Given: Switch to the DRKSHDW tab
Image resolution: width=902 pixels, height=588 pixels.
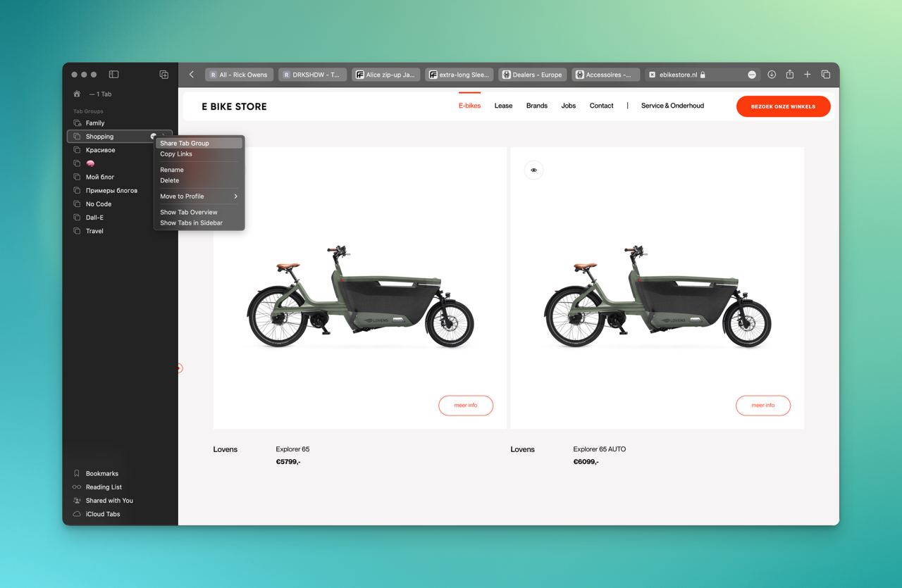Looking at the screenshot, I should 312,75.
